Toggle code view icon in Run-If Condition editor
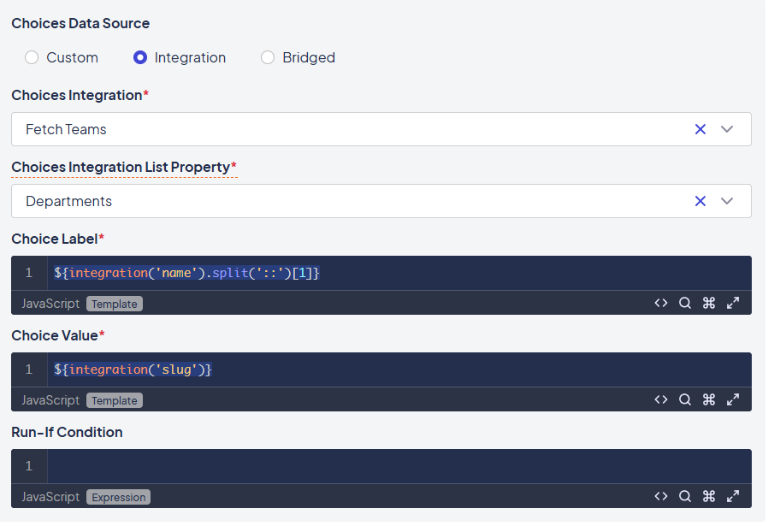This screenshot has width=774, height=532. point(661,496)
